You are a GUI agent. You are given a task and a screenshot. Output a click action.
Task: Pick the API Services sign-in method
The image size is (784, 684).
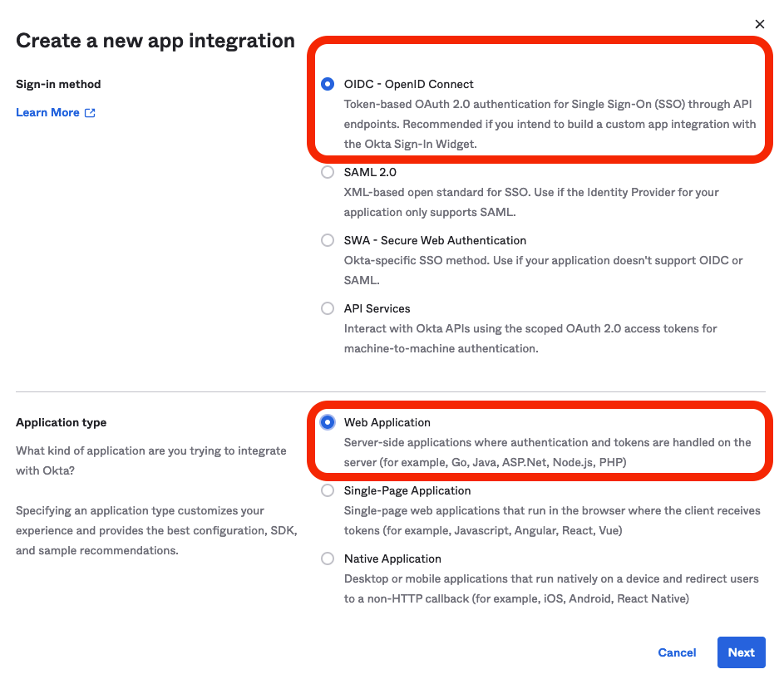click(328, 308)
